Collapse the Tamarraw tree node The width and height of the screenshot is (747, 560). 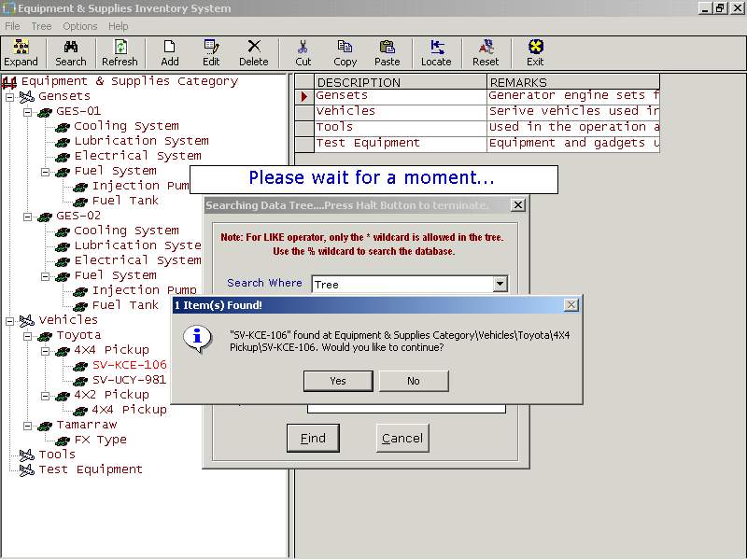28,426
